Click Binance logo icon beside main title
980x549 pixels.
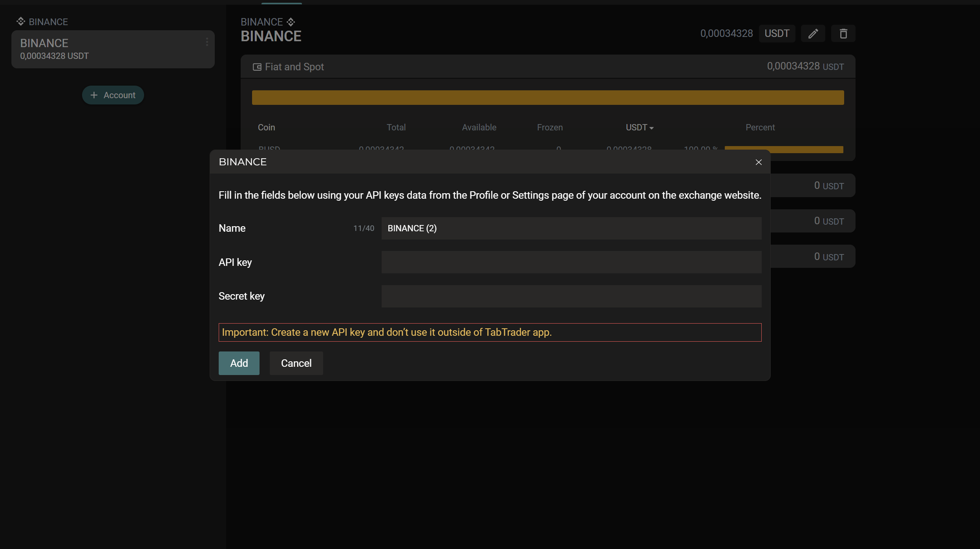tap(291, 22)
